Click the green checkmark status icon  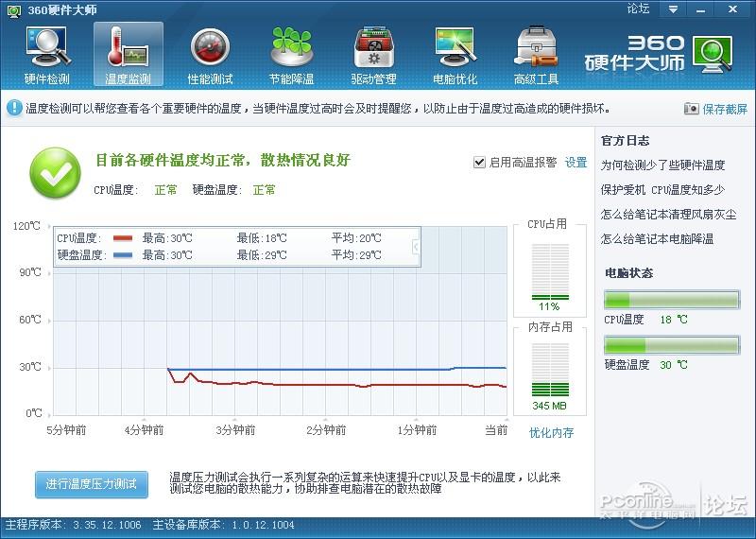click(56, 173)
